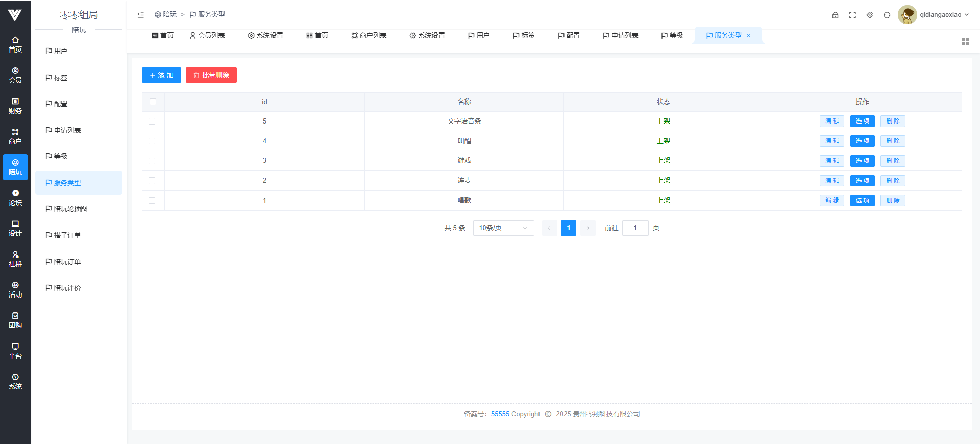Collapse the sidebar menu icon
The image size is (980, 444).
coord(141,15)
